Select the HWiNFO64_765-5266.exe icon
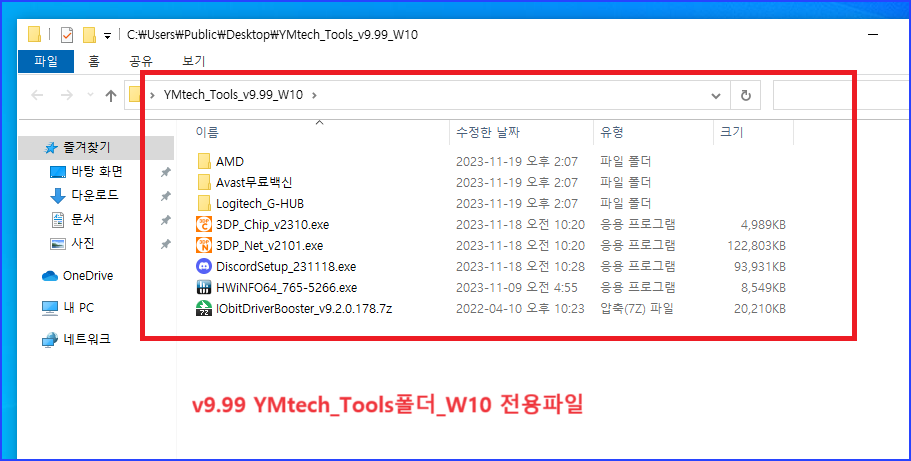 [x=204, y=287]
